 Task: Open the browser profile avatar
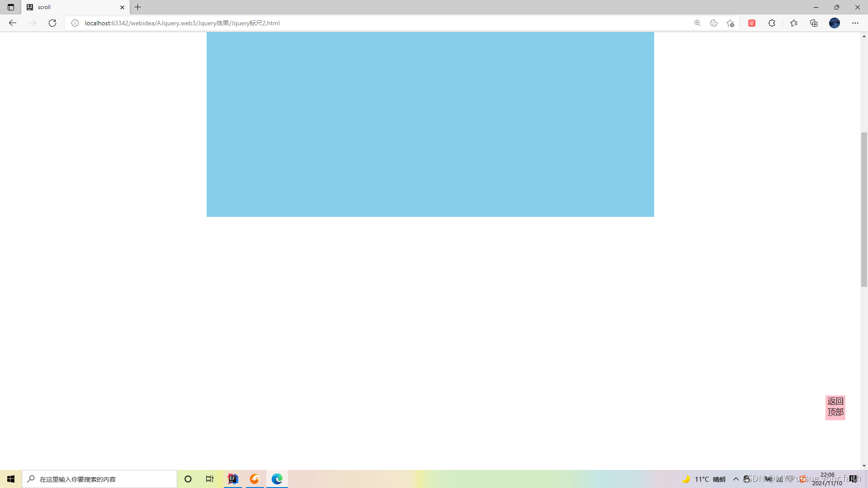click(835, 23)
